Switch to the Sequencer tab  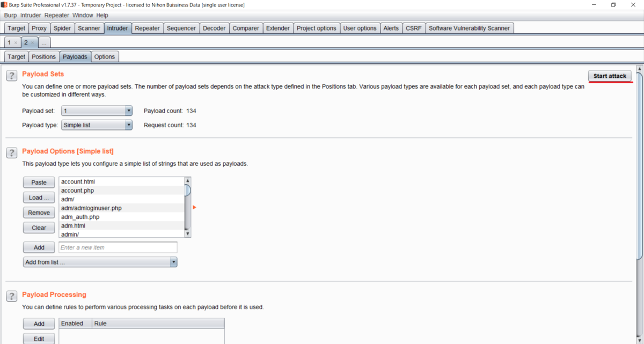pos(181,28)
